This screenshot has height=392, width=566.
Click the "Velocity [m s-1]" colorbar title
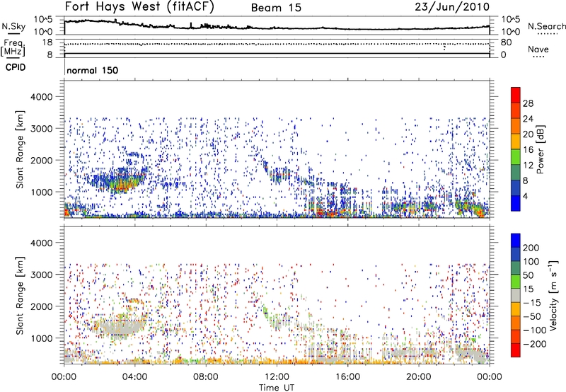coord(553,295)
